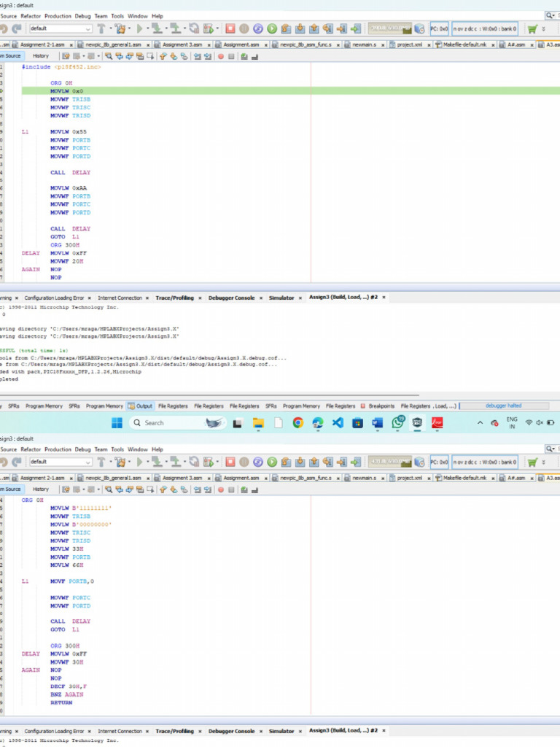560x747 pixels.
Task: Click blue Reset icon in lower window toolbar
Action: 258,462
